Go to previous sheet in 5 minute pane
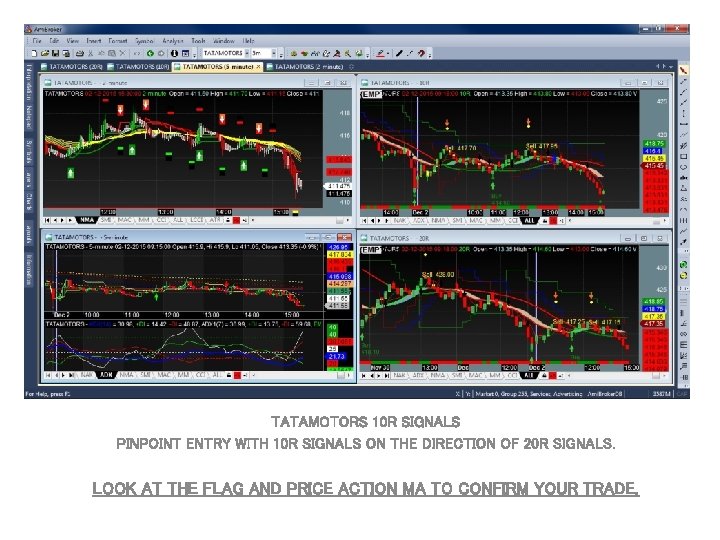The width and height of the screenshot is (720, 540). pyautogui.click(x=56, y=375)
